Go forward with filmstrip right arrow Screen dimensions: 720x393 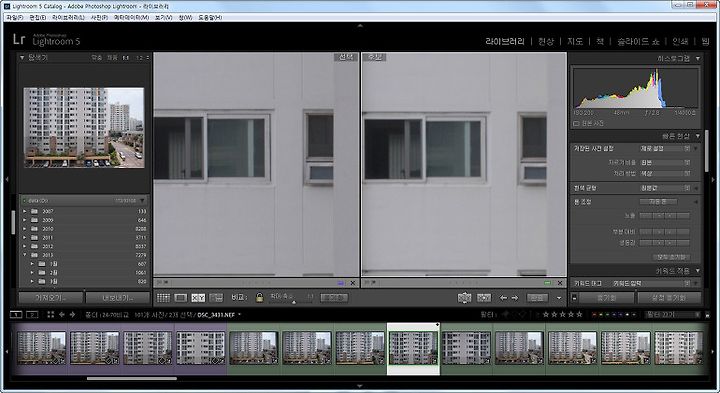pos(72,314)
